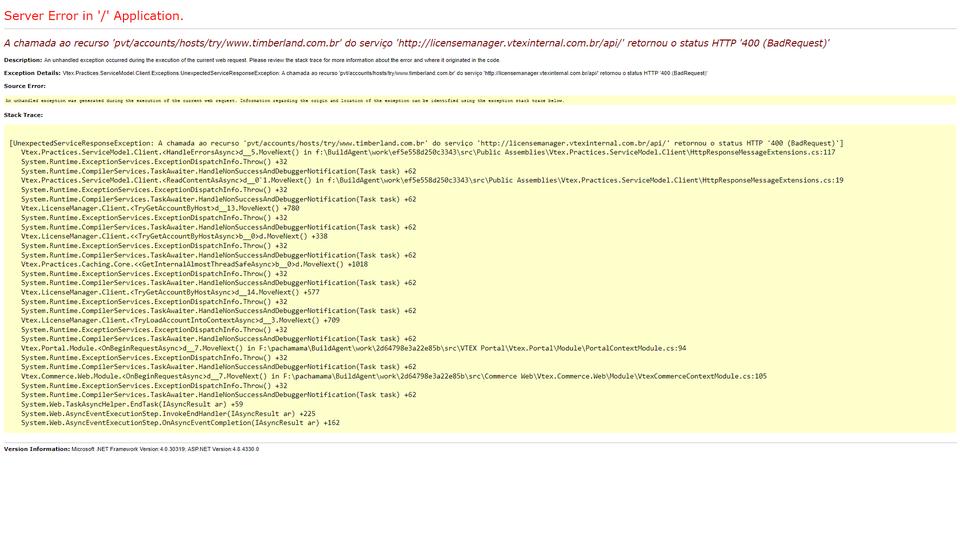Click the "OnAsyncEventCompletion(IAsyncResult ar) +162" line
The image size is (960, 540).
(180, 423)
